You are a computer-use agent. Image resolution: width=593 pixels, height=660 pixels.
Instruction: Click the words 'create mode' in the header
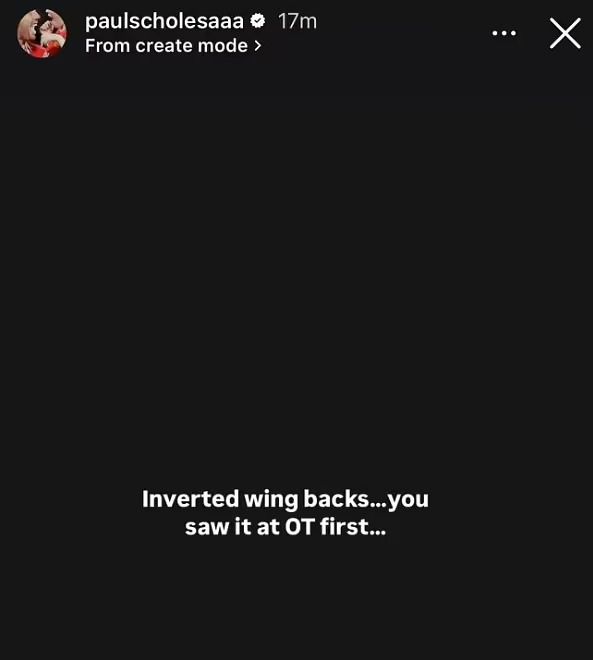191,45
